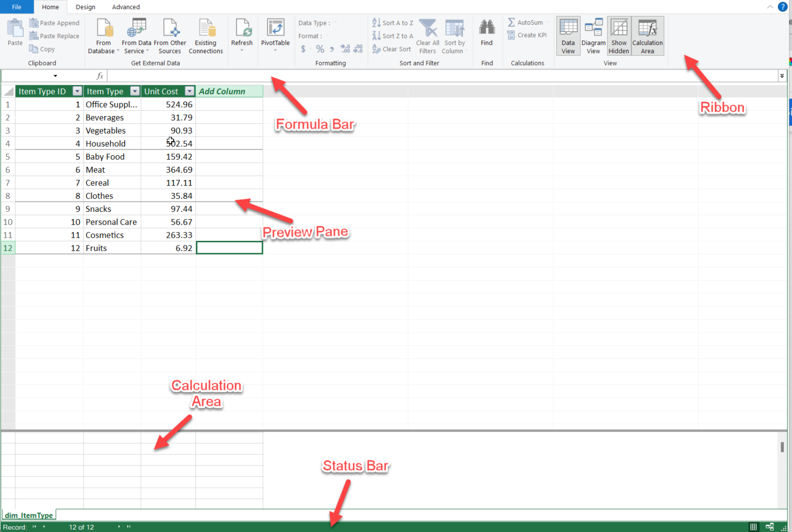Viewport: 792px width, 532px height.
Task: Toggle Data View in the View group
Action: [x=568, y=35]
